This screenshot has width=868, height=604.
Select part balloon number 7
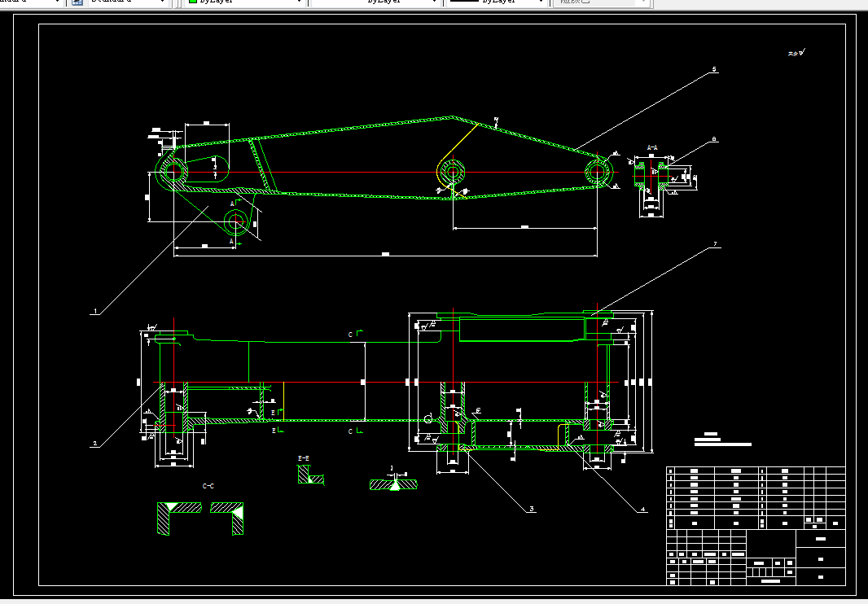[x=715, y=244]
